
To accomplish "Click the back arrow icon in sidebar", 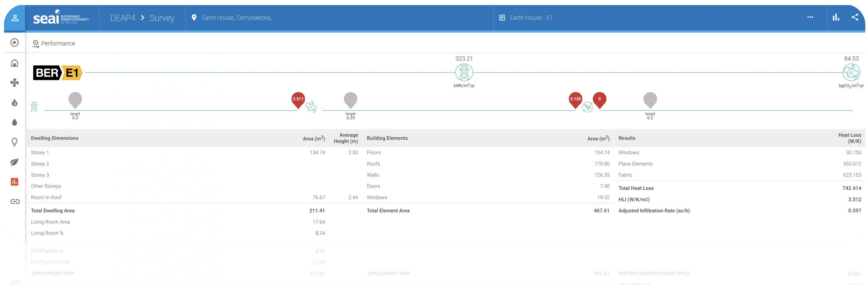I will [15, 42].
